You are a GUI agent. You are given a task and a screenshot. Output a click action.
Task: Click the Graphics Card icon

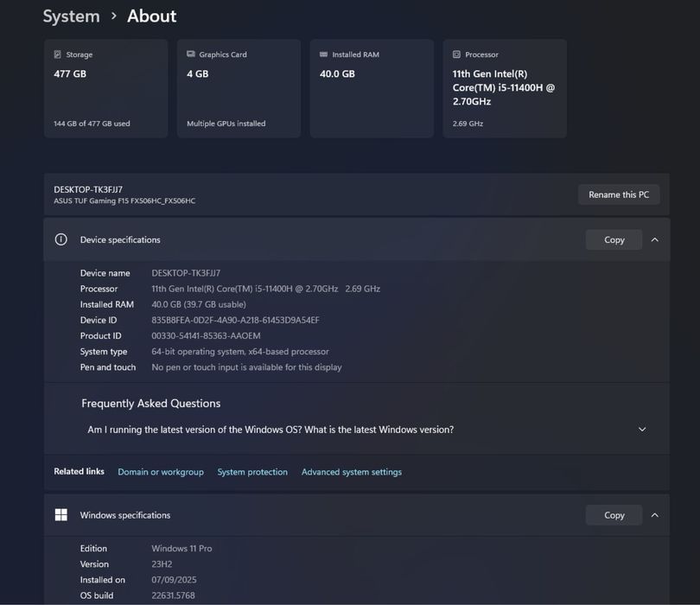click(191, 54)
